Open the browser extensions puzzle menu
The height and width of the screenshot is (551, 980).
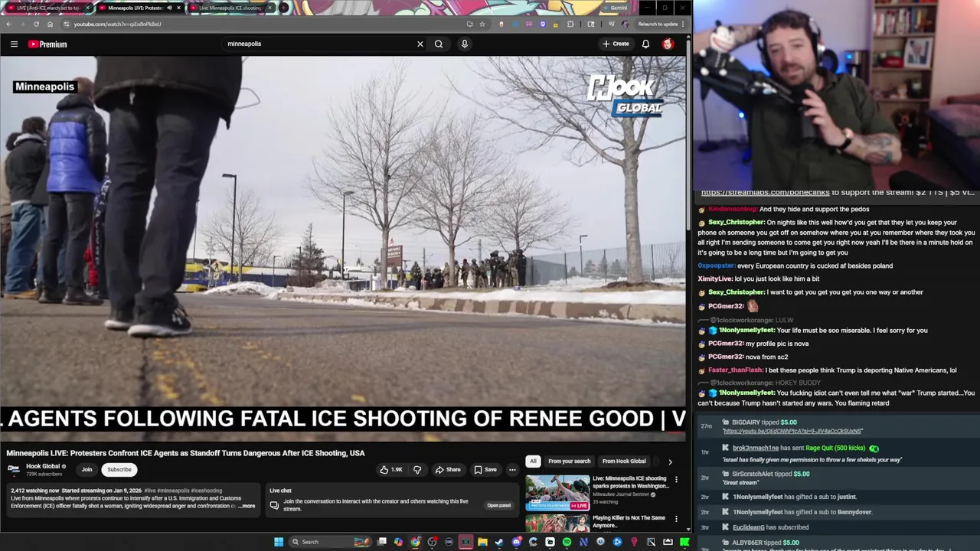coord(570,24)
